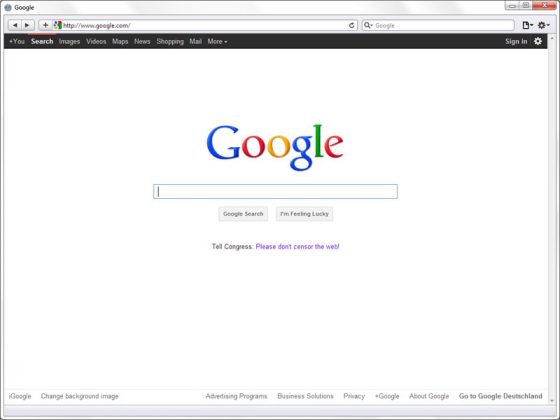Screen dimensions: 560x420
Task: Open the browser settings gear menu
Action: point(543,25)
